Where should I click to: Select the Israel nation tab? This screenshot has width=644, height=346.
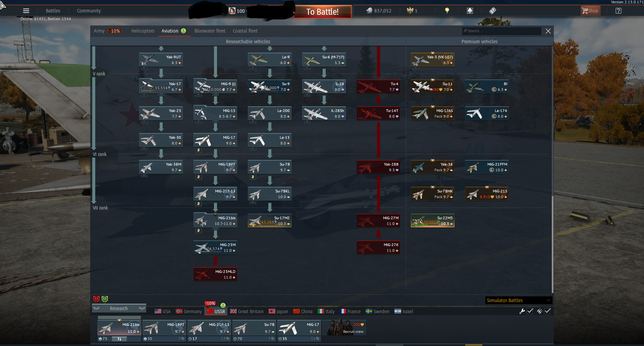pyautogui.click(x=404, y=311)
